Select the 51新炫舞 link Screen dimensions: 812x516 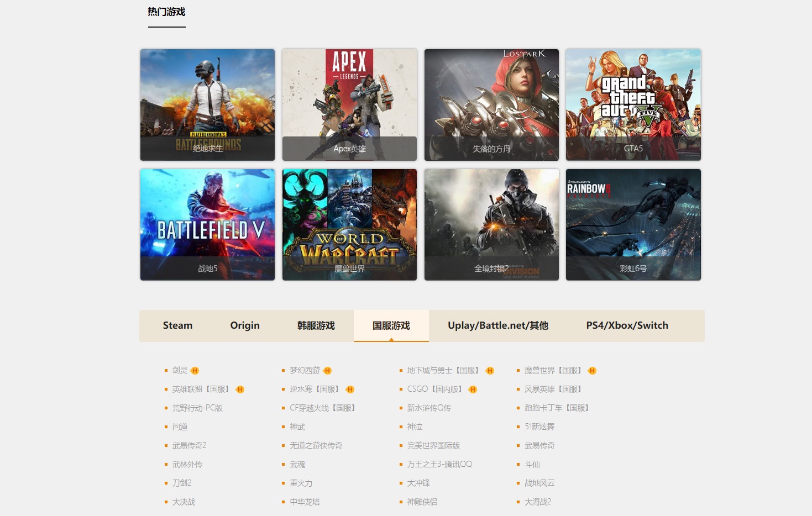tap(539, 427)
